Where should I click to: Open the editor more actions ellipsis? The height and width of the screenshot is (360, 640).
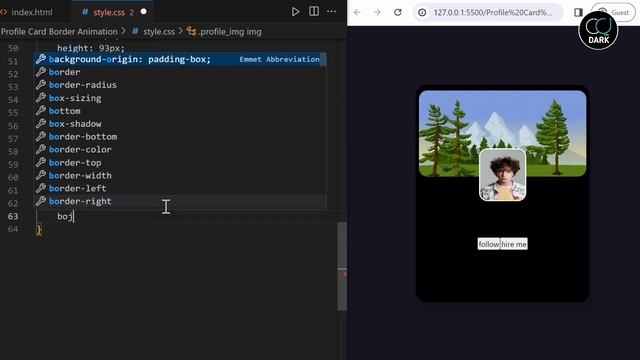pos(331,11)
